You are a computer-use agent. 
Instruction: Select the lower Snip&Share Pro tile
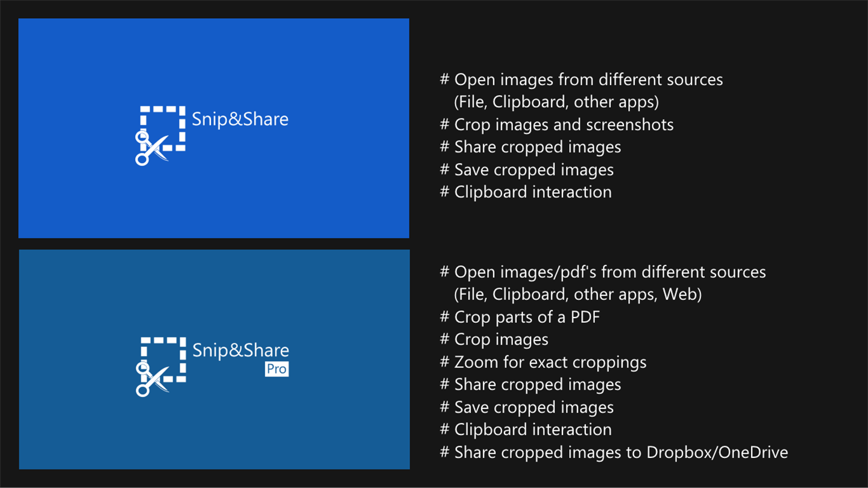[214, 360]
